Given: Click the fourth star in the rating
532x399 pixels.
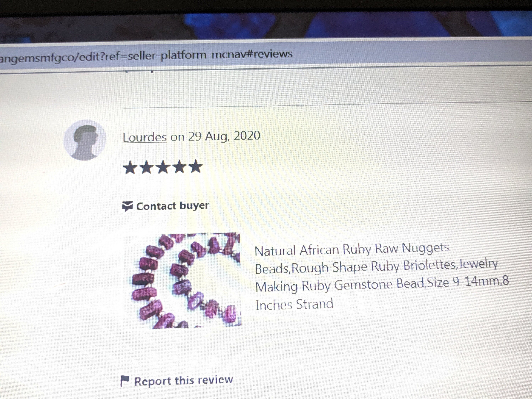Looking at the screenshot, I should pos(179,167).
